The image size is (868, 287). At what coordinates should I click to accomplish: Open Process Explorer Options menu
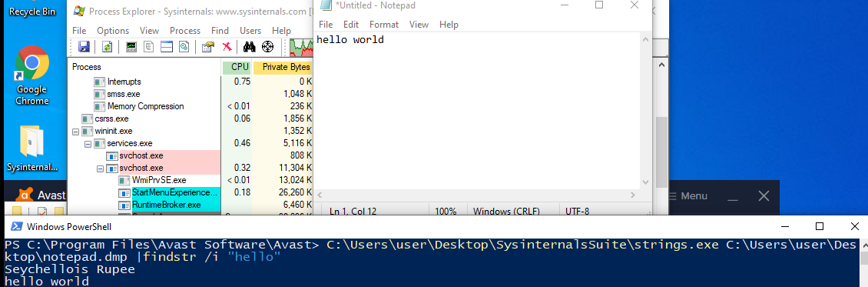(x=113, y=31)
